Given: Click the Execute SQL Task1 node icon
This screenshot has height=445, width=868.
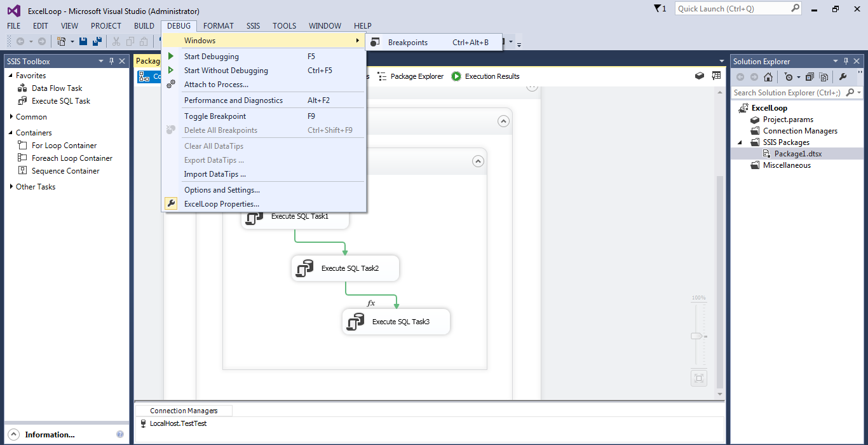Looking at the screenshot, I should click(255, 217).
